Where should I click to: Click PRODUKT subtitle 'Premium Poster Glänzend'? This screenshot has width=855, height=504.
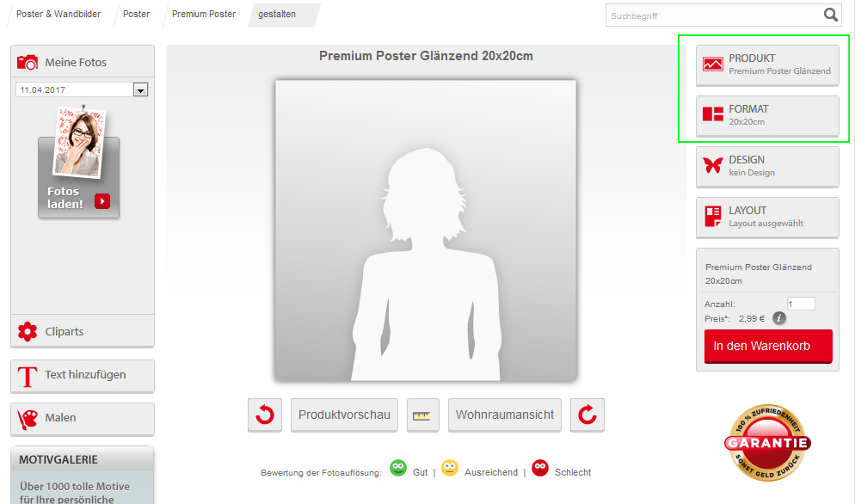(780, 71)
